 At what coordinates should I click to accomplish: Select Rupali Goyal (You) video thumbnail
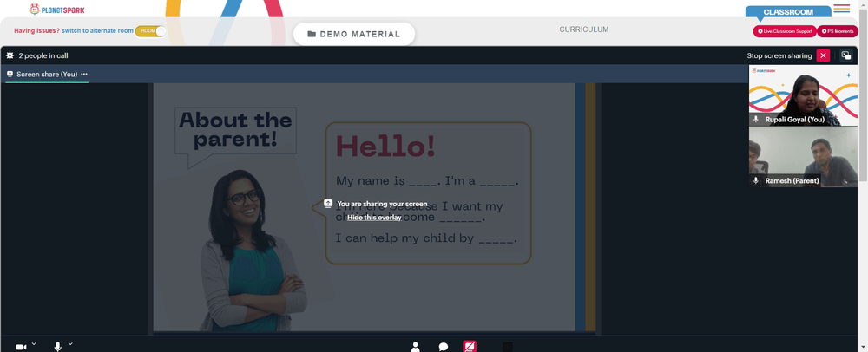pos(803,95)
